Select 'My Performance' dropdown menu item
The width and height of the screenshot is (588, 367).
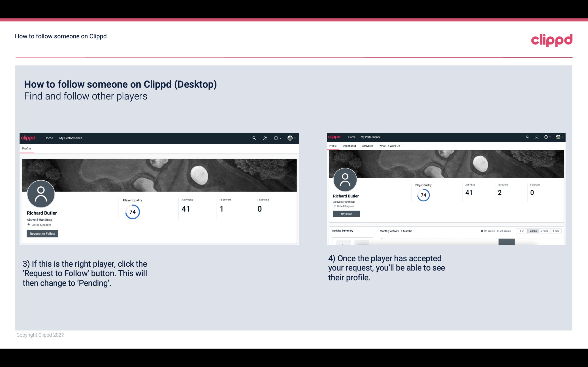(x=71, y=138)
